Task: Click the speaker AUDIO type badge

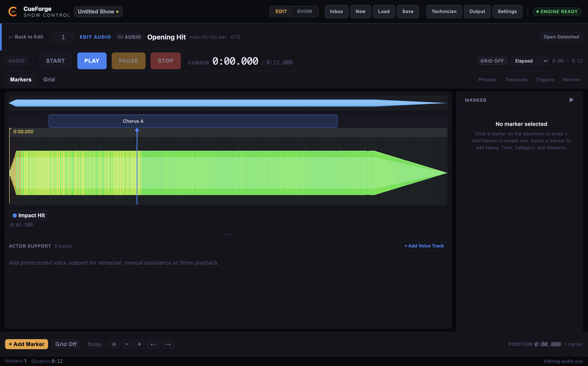Action: (129, 37)
